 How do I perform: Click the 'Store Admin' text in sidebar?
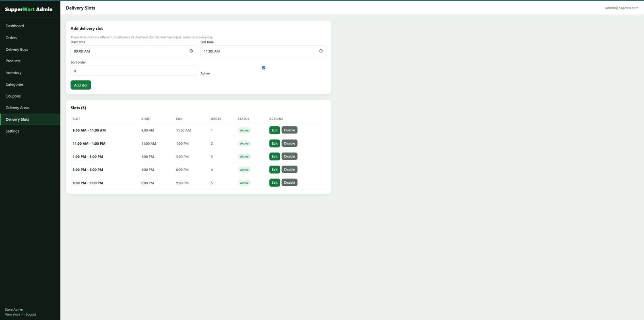(14, 310)
